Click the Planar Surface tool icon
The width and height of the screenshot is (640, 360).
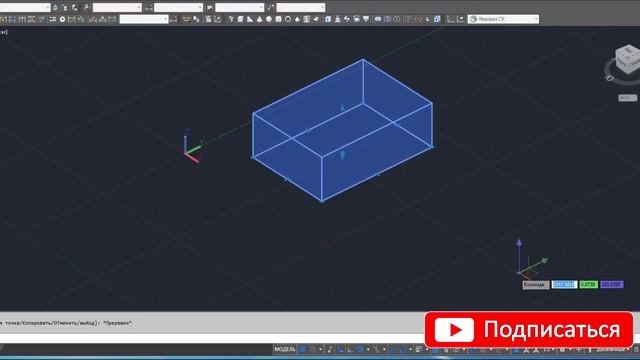(316, 19)
